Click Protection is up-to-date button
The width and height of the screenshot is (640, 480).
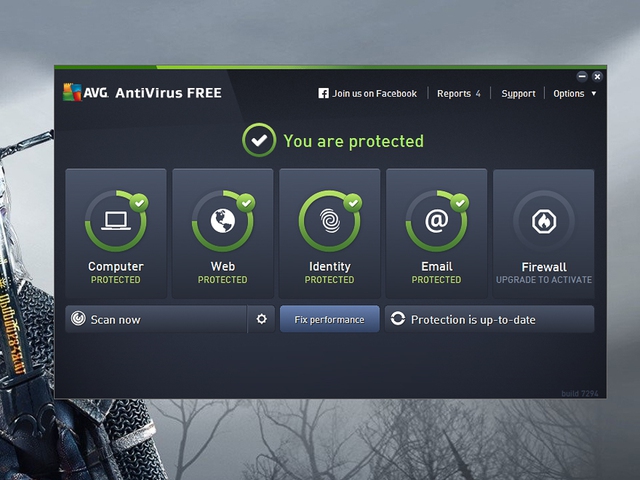(x=489, y=319)
